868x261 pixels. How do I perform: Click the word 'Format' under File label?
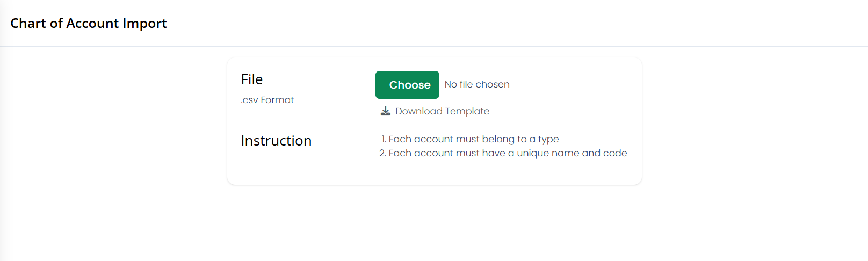pos(277,100)
